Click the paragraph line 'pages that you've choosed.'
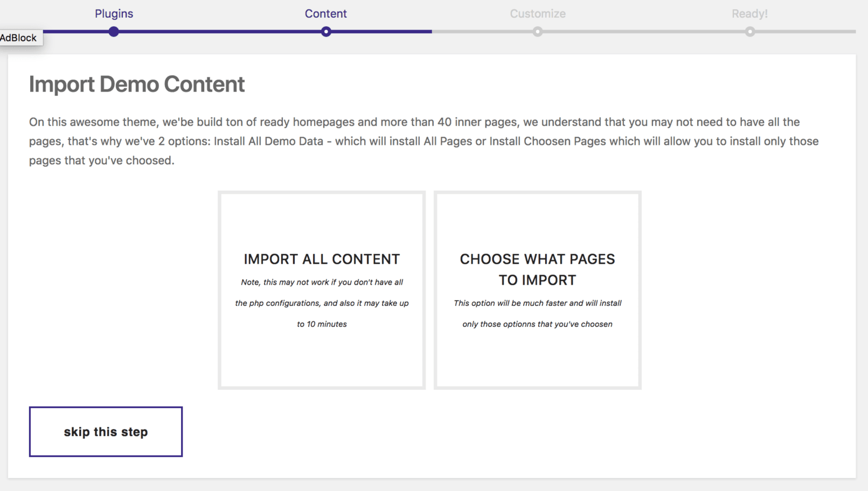868x491 pixels. pyautogui.click(x=102, y=160)
